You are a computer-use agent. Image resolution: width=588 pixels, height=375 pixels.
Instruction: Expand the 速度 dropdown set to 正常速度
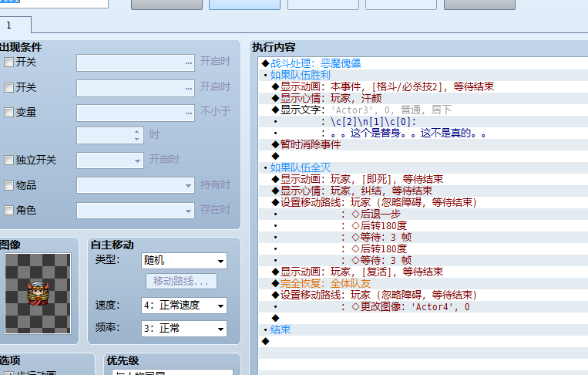[x=184, y=306]
